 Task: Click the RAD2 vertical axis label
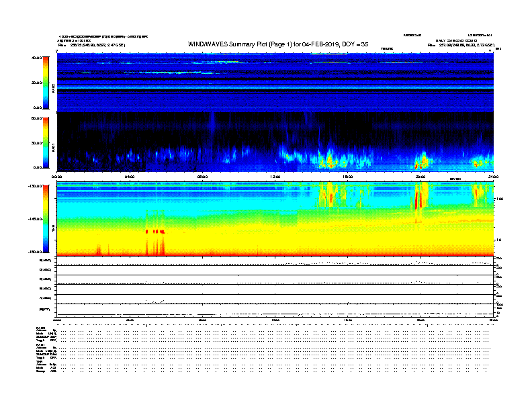click(53, 88)
